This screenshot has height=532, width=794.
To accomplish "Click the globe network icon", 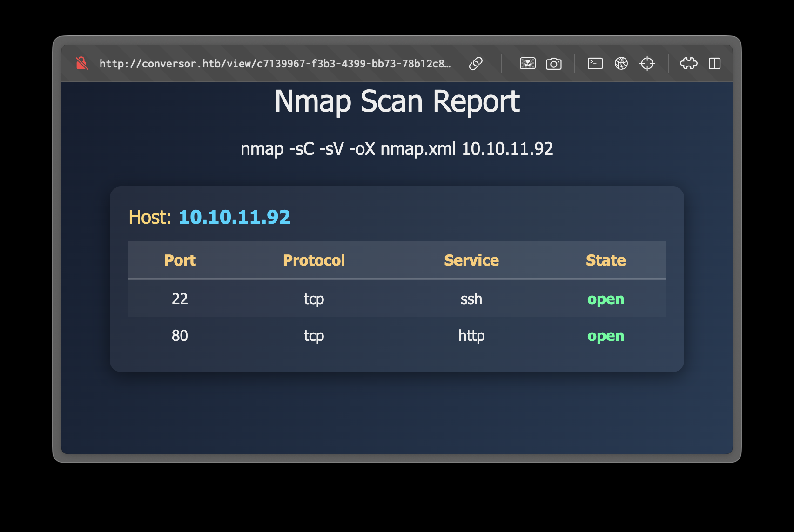I will pos(621,63).
